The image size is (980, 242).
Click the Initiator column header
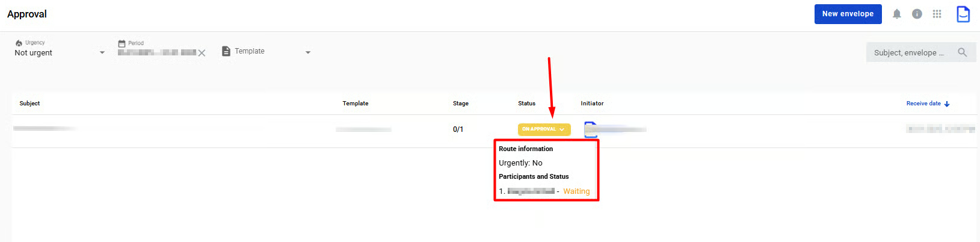click(x=592, y=104)
